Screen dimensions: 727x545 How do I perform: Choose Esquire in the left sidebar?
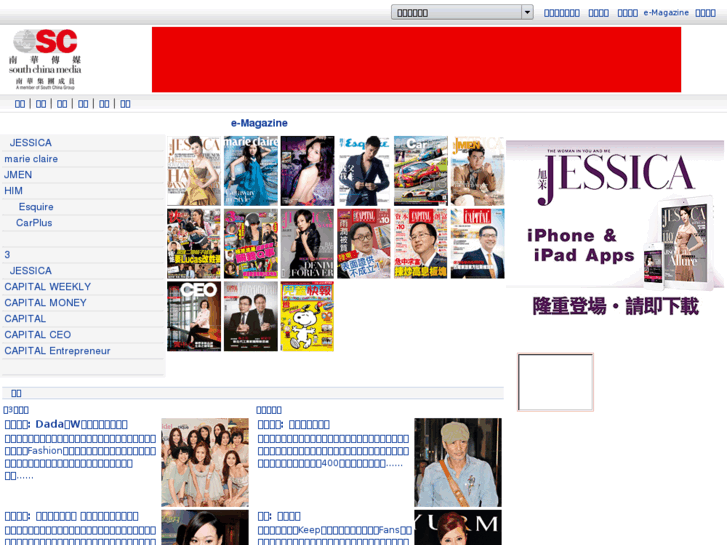coord(36,207)
